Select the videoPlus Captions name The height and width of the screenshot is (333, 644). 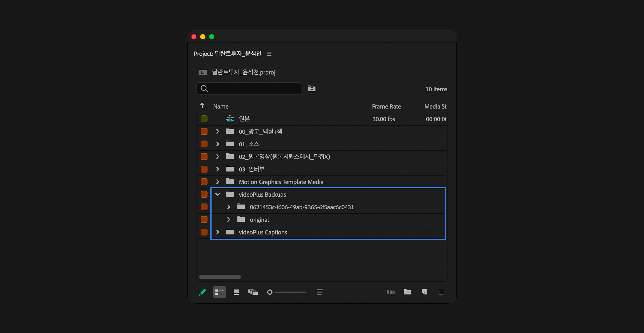[263, 232]
